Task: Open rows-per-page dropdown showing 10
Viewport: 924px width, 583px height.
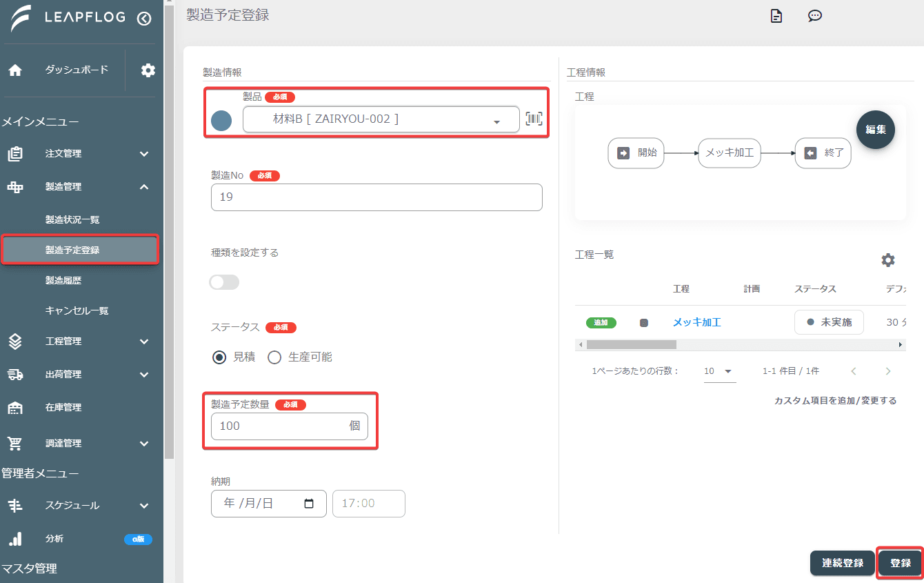Action: click(719, 371)
